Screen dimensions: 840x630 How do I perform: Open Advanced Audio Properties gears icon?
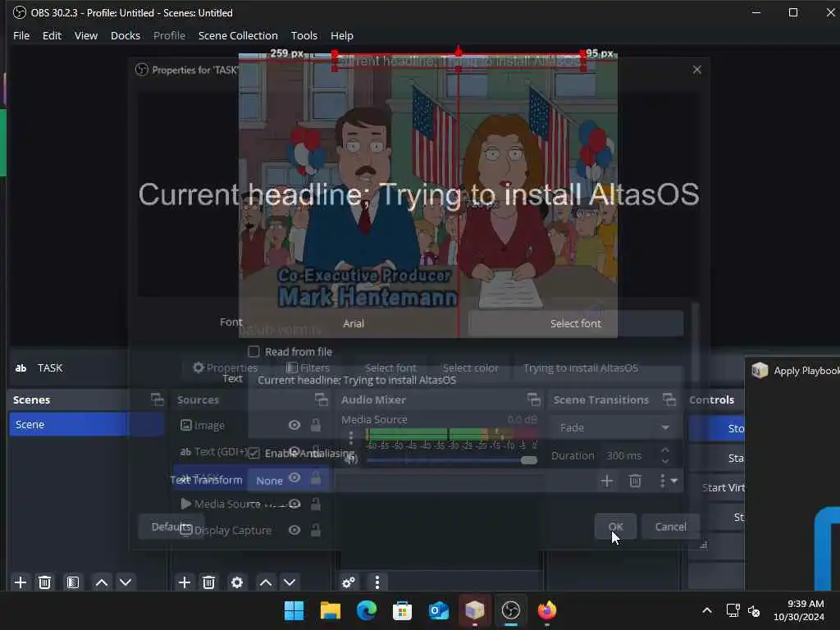[x=348, y=582]
